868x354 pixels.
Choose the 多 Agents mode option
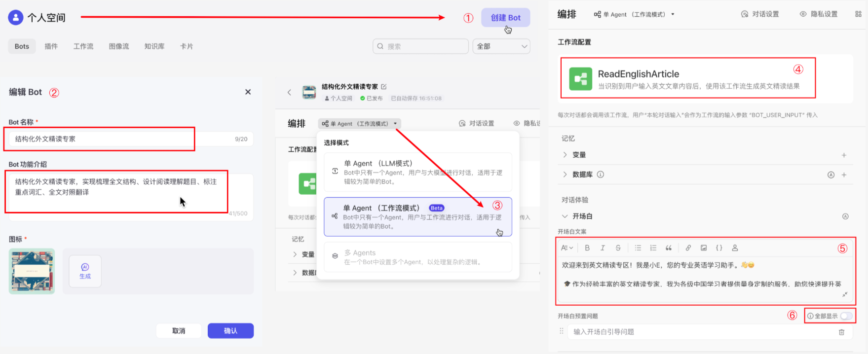click(417, 257)
